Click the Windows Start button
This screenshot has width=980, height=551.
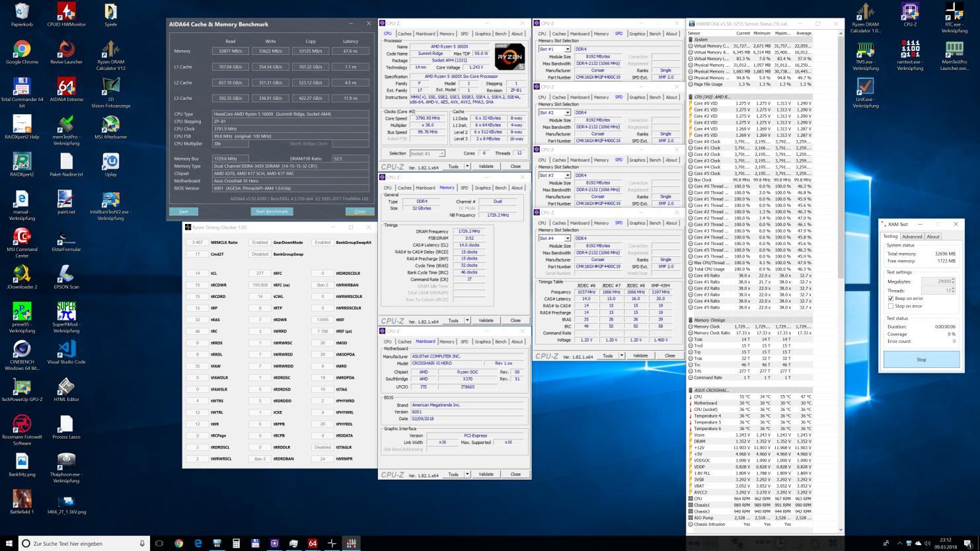(9, 543)
